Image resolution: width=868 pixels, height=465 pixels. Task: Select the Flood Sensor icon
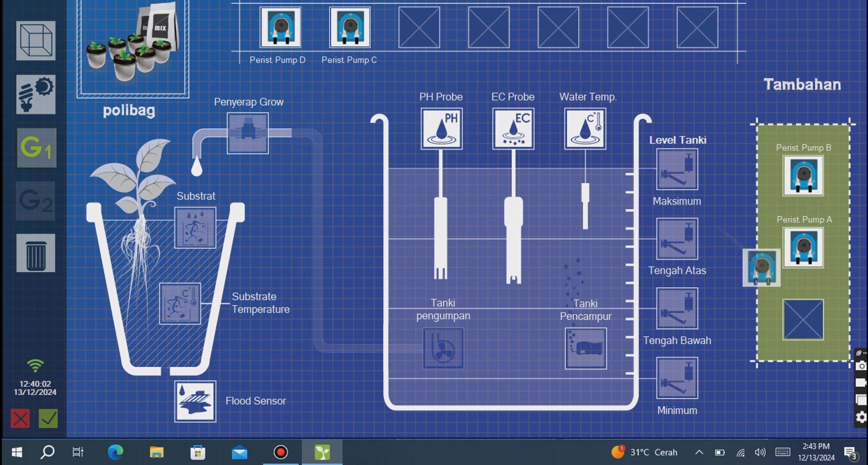click(x=195, y=401)
